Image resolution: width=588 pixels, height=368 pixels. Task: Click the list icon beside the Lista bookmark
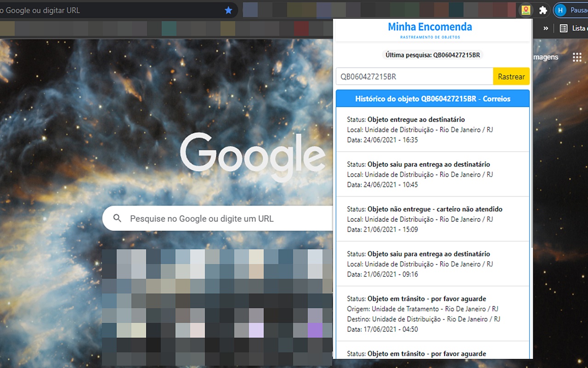pyautogui.click(x=563, y=28)
